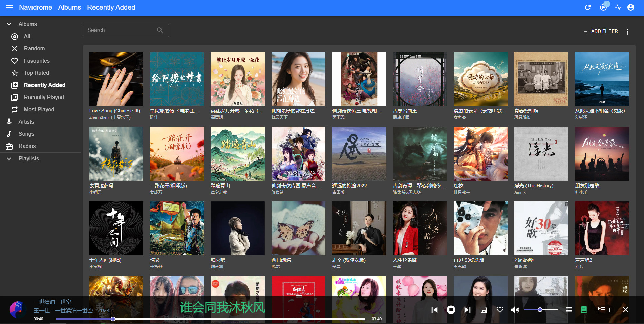Toggle the green lyrics icon
This screenshot has width=644, height=324.
[x=584, y=310]
